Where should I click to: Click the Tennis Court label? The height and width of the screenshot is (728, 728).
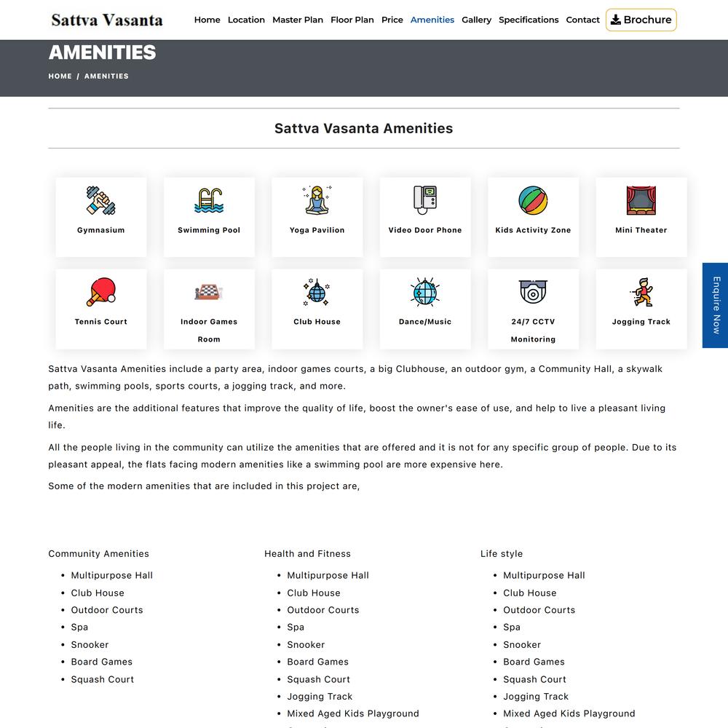tap(100, 321)
